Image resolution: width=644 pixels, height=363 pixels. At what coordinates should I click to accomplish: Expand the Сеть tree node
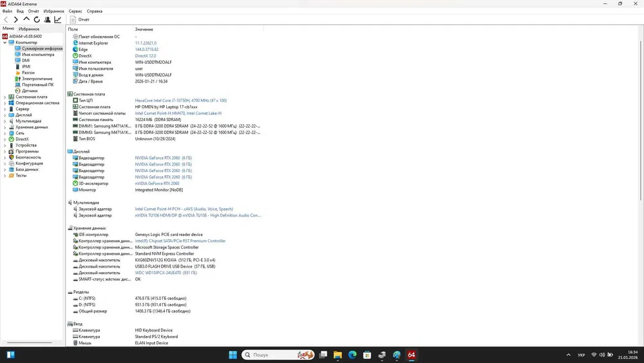(x=5, y=133)
